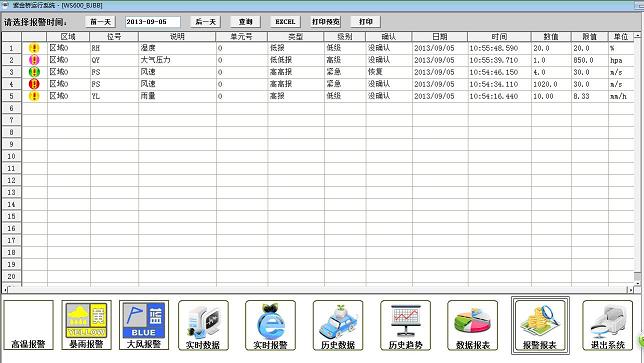Viewport: 644px width, 363px height.
Task: Click the 查询 query button
Action: point(246,22)
